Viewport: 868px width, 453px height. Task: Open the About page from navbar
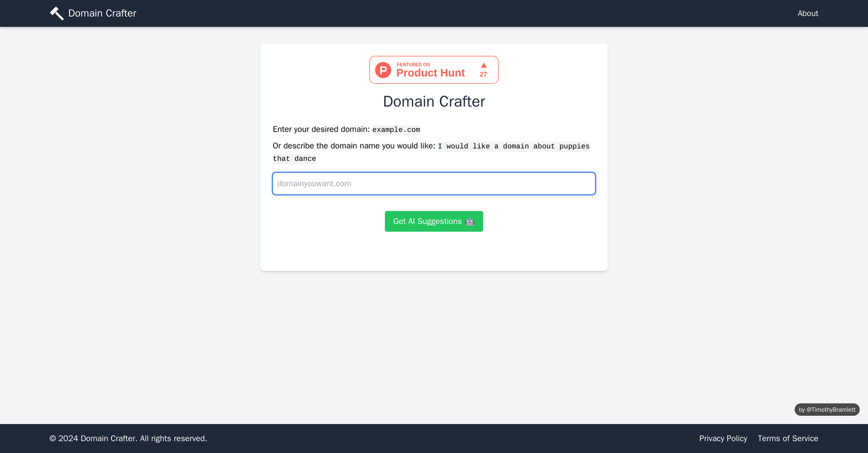[x=808, y=13]
